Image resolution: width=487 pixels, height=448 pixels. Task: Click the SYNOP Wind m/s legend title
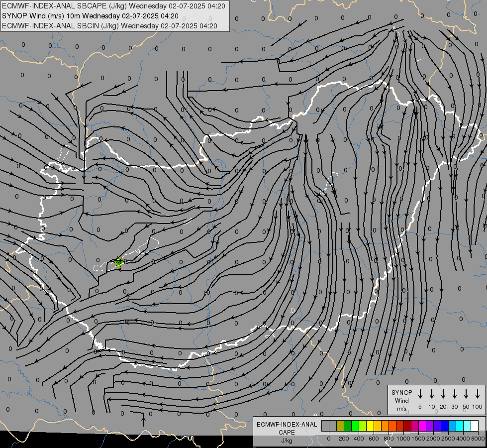point(401,400)
